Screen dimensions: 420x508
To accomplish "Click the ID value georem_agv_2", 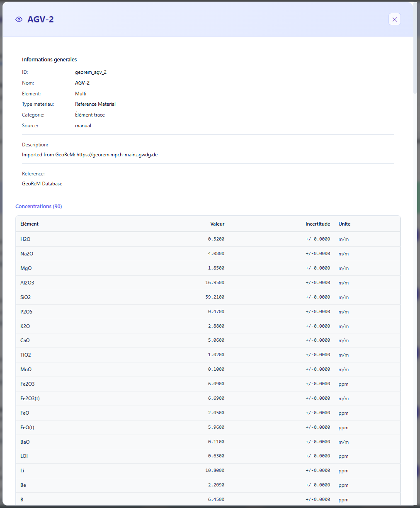I will coord(91,72).
